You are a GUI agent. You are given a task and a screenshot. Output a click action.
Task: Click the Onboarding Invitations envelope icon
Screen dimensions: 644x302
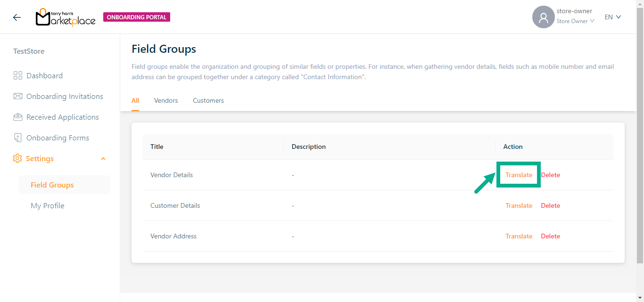pos(18,97)
